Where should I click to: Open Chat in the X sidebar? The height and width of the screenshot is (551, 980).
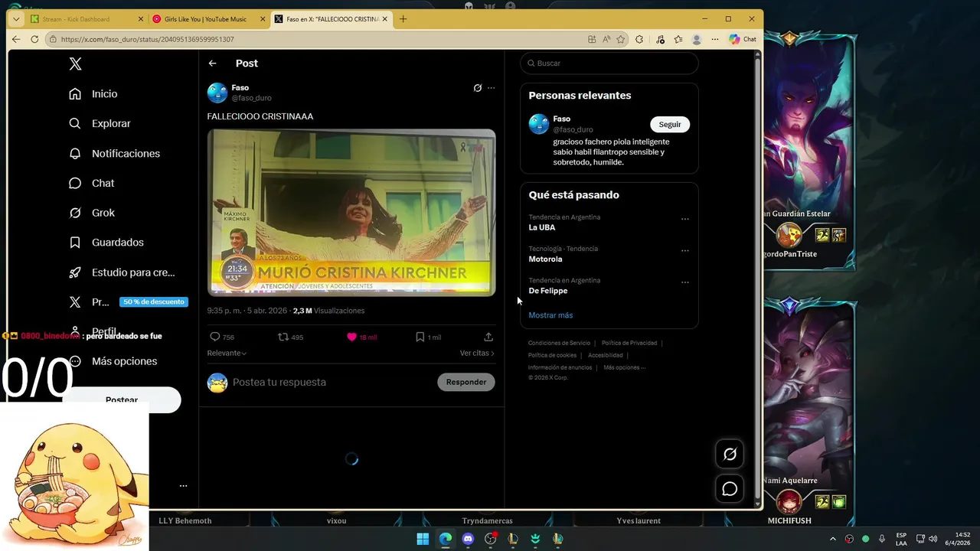click(x=91, y=183)
